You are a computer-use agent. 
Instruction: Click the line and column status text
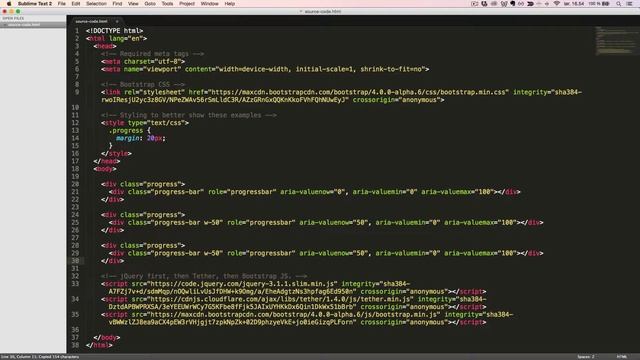pos(40,357)
